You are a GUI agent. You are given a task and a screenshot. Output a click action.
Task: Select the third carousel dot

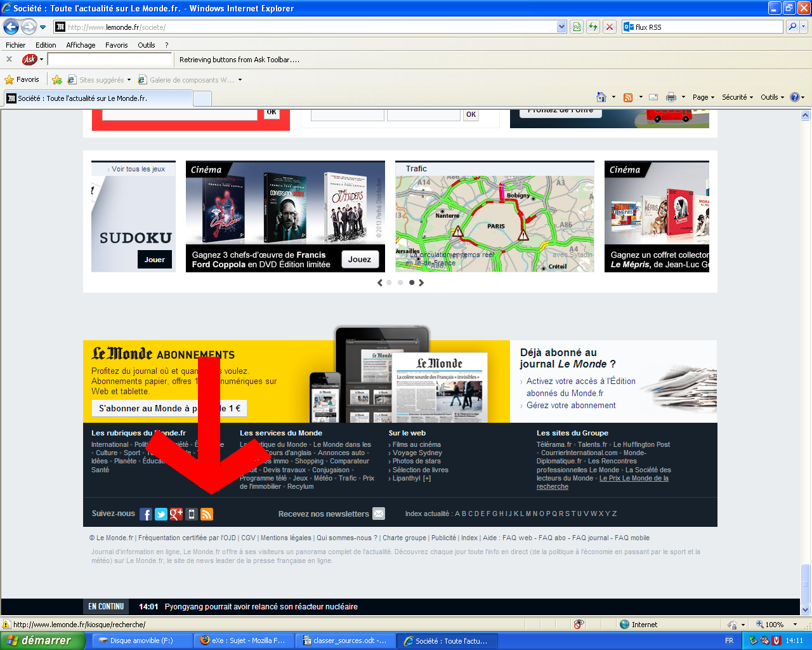tap(412, 282)
